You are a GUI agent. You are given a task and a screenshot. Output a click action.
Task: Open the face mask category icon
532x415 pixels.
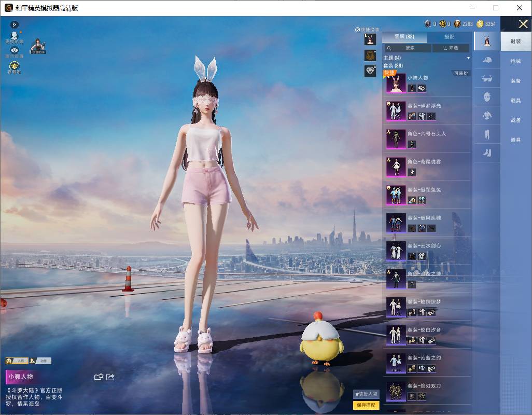(x=487, y=97)
